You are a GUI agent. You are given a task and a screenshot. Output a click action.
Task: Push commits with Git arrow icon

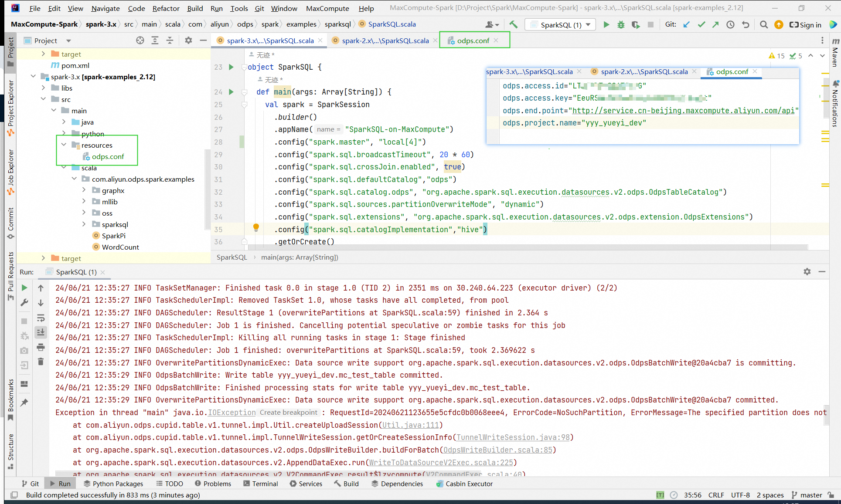click(715, 25)
